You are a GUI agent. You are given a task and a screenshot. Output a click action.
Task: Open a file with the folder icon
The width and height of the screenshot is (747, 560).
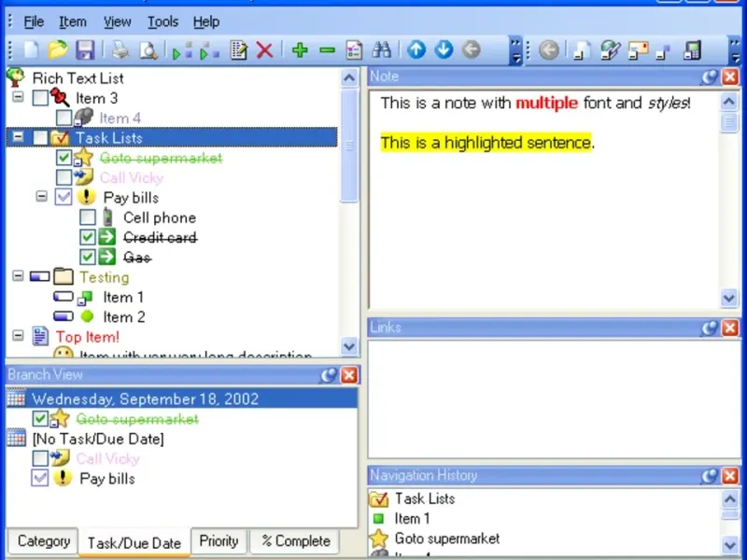tap(58, 50)
